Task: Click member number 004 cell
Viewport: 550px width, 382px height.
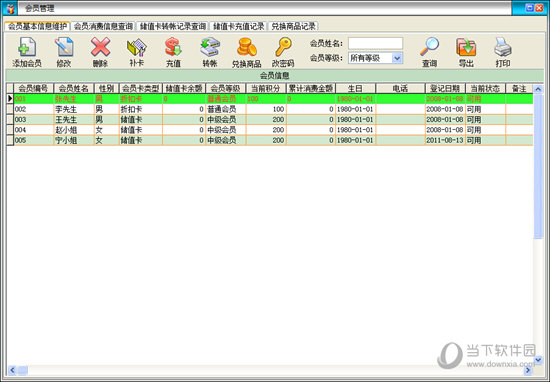Action: pyautogui.click(x=33, y=130)
